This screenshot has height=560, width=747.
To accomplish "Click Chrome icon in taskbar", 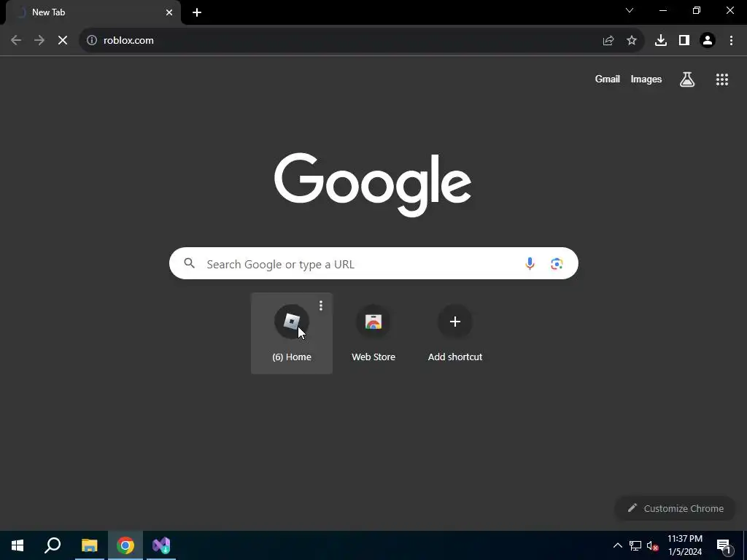I will (x=125, y=545).
